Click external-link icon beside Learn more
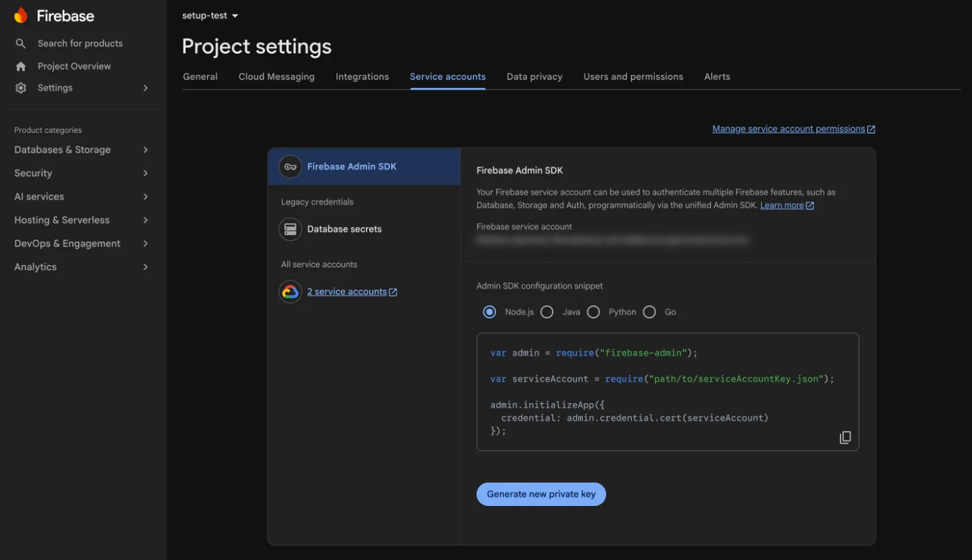Viewport: 972px width, 560px height. [810, 206]
